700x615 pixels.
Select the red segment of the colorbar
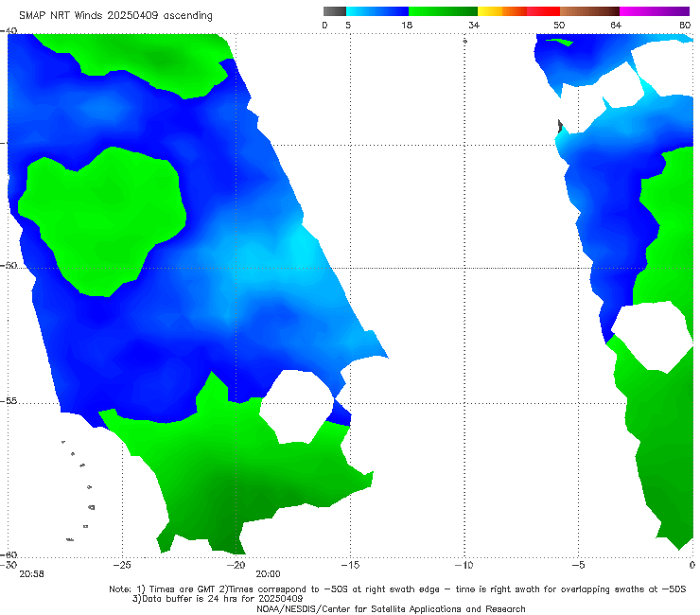543,11
